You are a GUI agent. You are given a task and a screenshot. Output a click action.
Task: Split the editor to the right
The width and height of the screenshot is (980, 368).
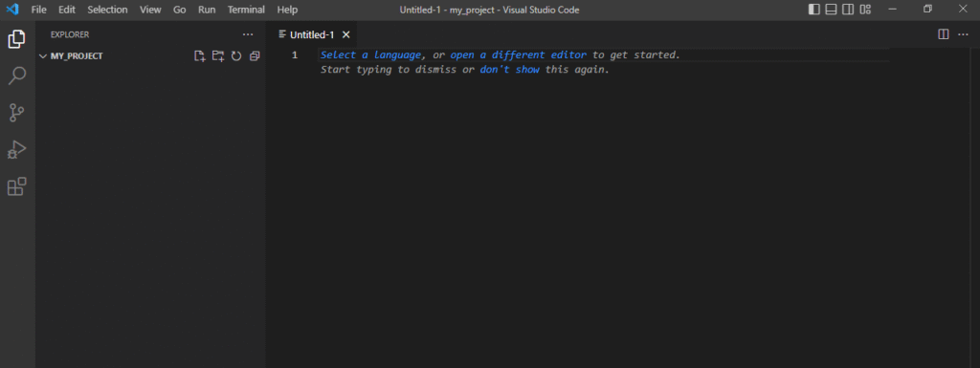[x=944, y=34]
